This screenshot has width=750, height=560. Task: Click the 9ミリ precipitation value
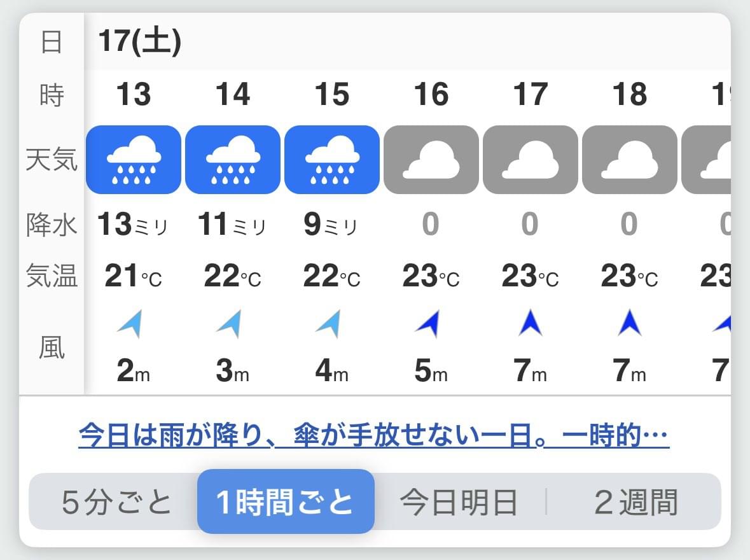(331, 224)
